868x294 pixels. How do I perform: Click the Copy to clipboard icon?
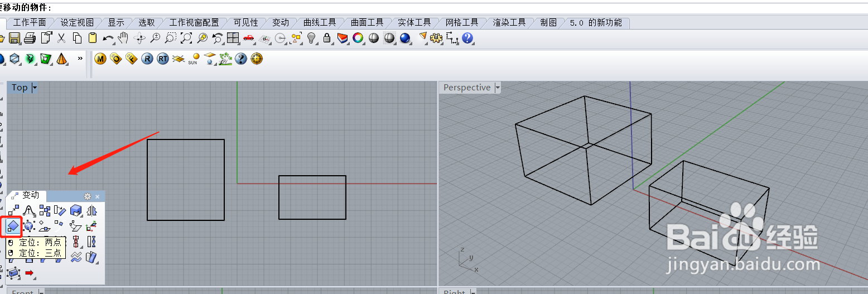tap(77, 38)
